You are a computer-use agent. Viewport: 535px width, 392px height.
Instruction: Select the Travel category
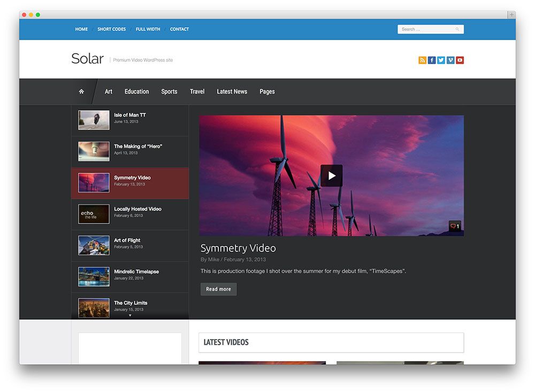pyautogui.click(x=197, y=91)
